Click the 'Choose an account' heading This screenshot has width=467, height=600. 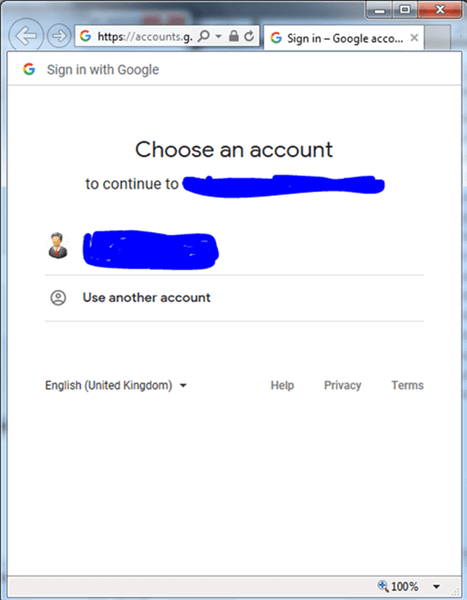234,149
